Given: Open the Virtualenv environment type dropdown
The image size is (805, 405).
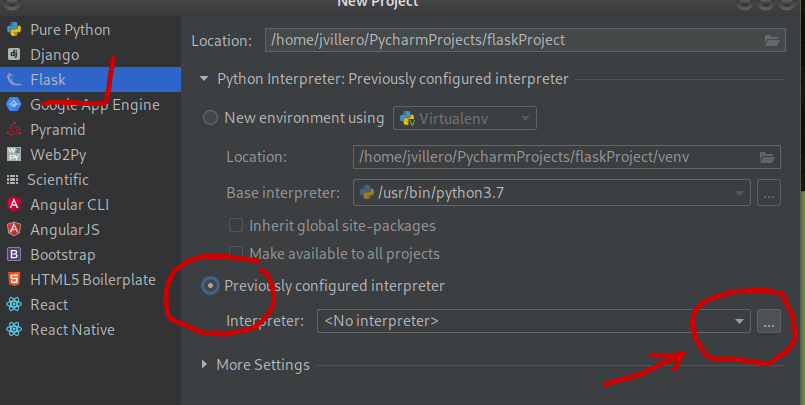Looking at the screenshot, I should (x=465, y=118).
